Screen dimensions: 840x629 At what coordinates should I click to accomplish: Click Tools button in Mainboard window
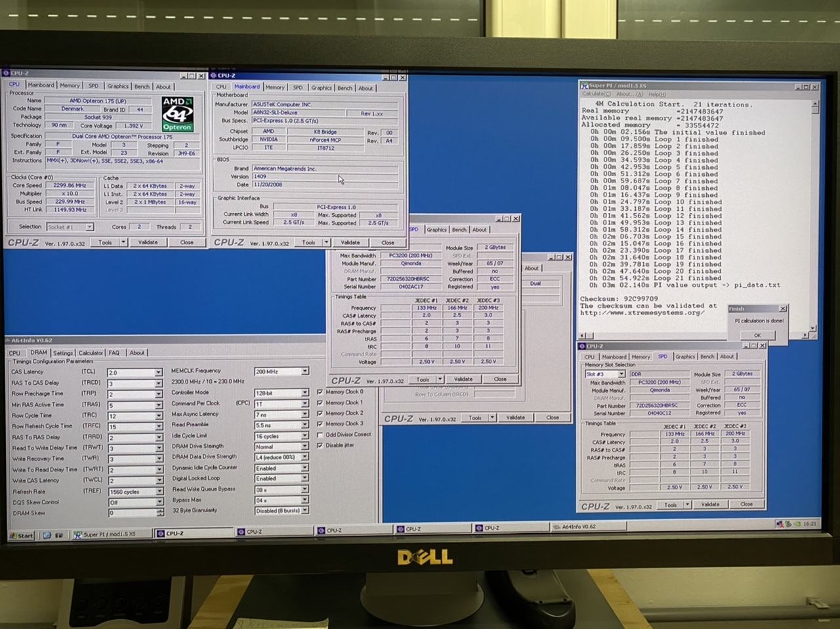point(308,242)
